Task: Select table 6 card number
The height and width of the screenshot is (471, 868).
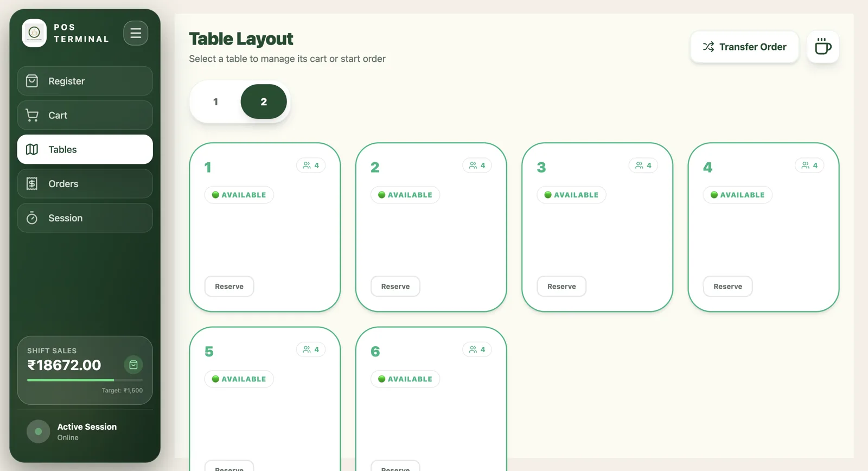Action: (375, 352)
